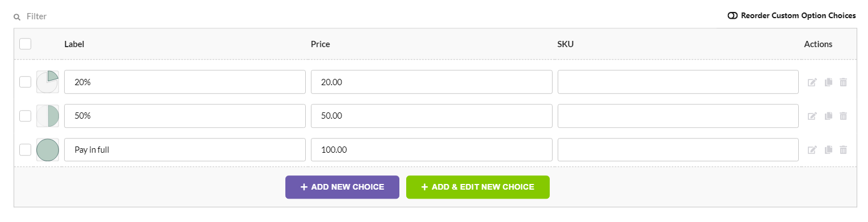Open the quarter pie image for 20%

click(x=48, y=82)
